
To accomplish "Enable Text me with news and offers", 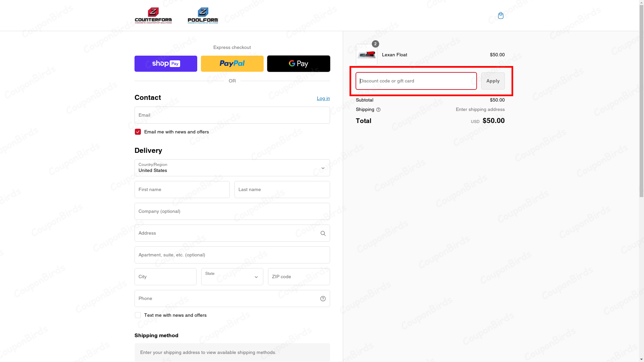I will click(x=138, y=315).
